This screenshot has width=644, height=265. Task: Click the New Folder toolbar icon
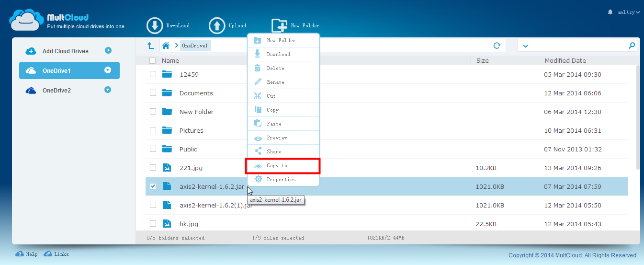(x=279, y=26)
